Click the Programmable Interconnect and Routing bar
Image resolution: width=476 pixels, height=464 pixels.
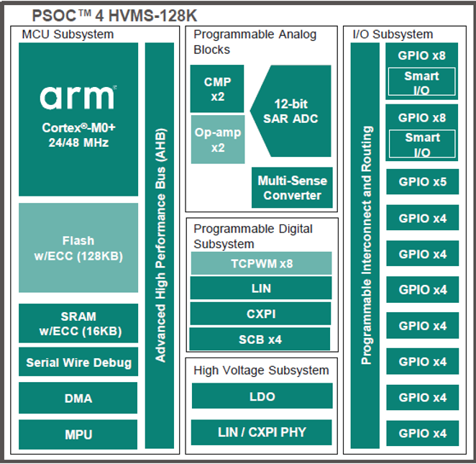click(x=365, y=245)
